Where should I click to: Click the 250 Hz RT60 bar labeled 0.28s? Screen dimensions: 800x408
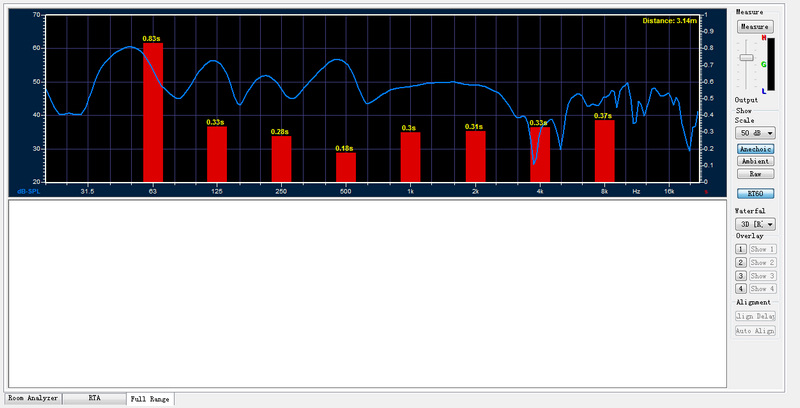click(281, 159)
